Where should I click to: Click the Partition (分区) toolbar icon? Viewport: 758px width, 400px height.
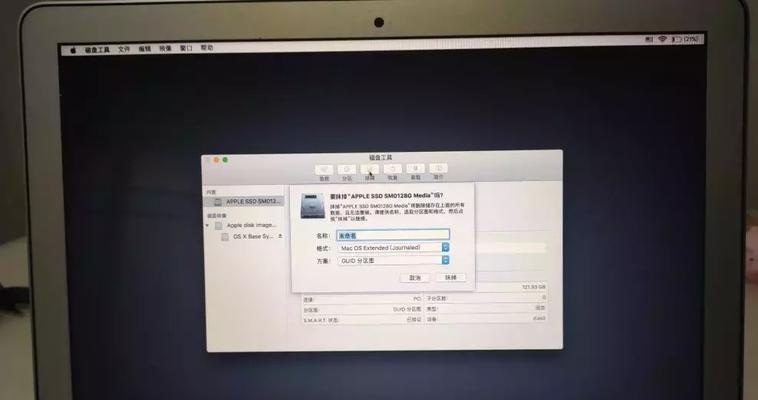(347, 170)
